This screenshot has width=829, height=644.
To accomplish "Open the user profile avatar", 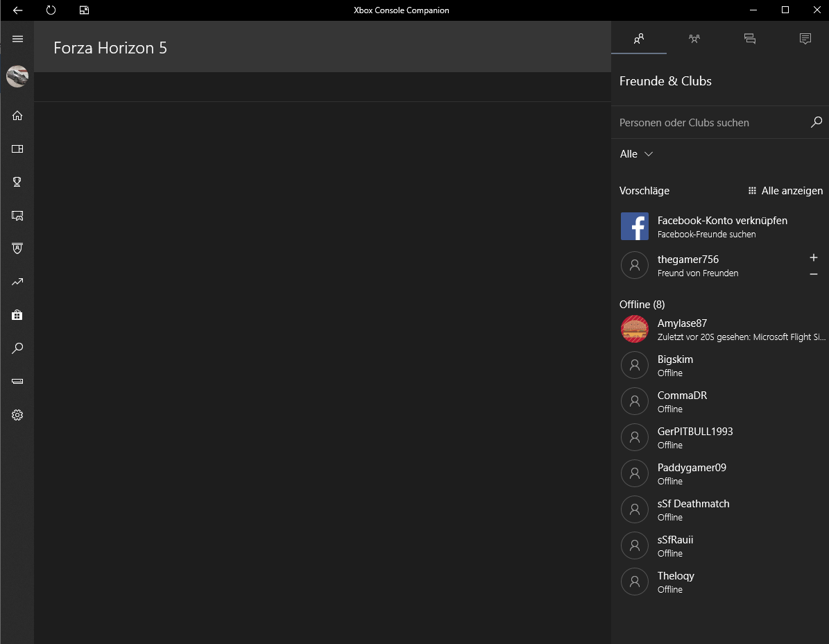I will point(17,76).
